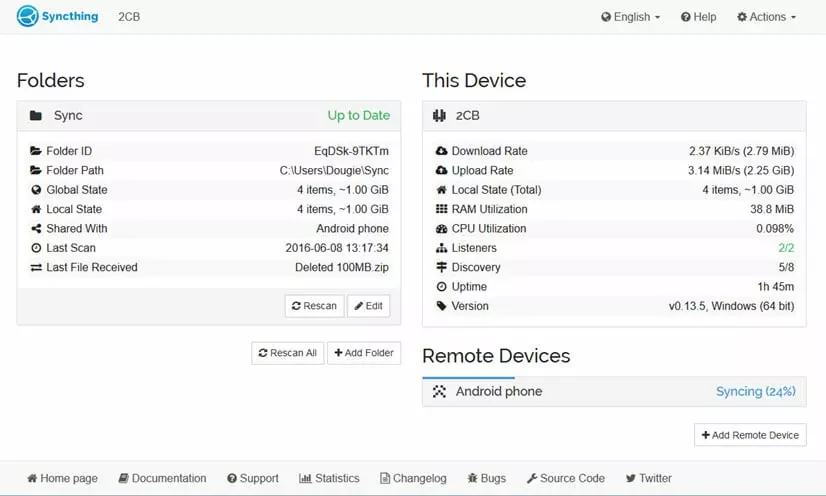Click the Add Remote Device button
The image size is (826, 496).
point(750,435)
